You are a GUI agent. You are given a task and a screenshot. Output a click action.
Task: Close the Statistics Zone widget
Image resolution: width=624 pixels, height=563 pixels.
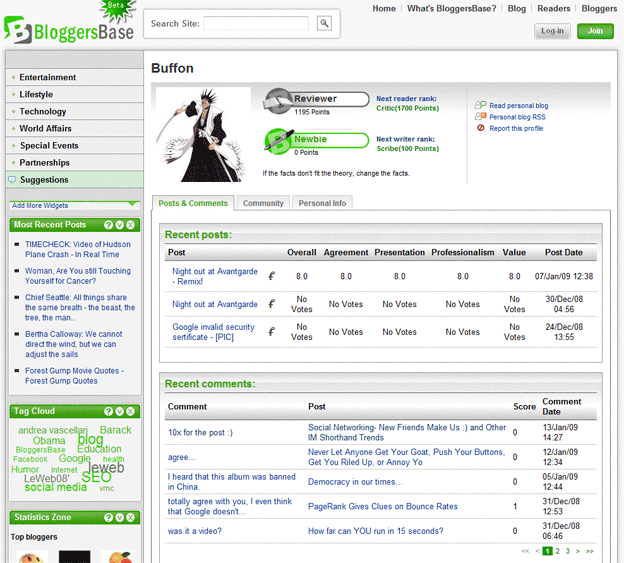click(x=130, y=518)
